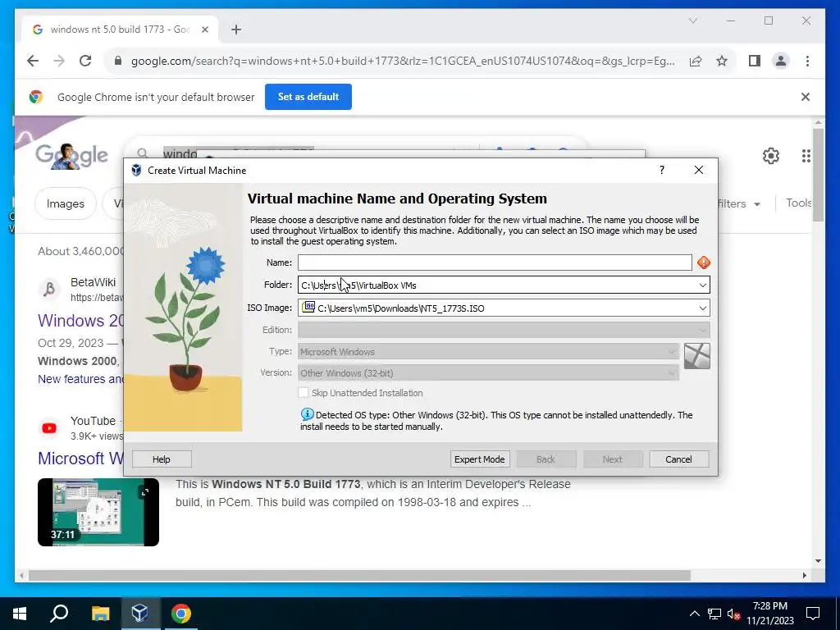Image resolution: width=840 pixels, height=630 pixels.
Task: Click Set as default browser button
Action: [308, 97]
